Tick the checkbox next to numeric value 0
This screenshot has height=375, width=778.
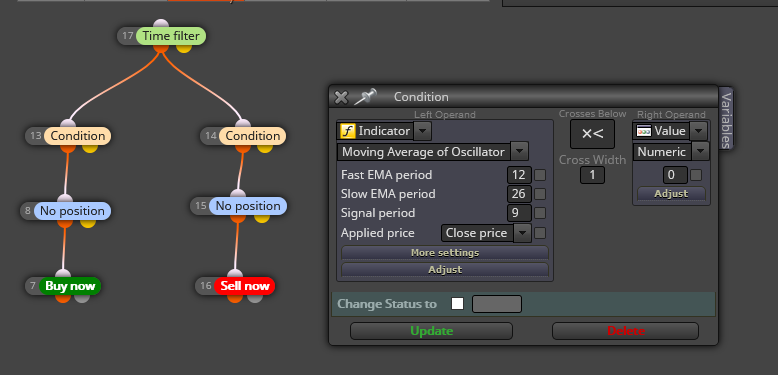(696, 175)
